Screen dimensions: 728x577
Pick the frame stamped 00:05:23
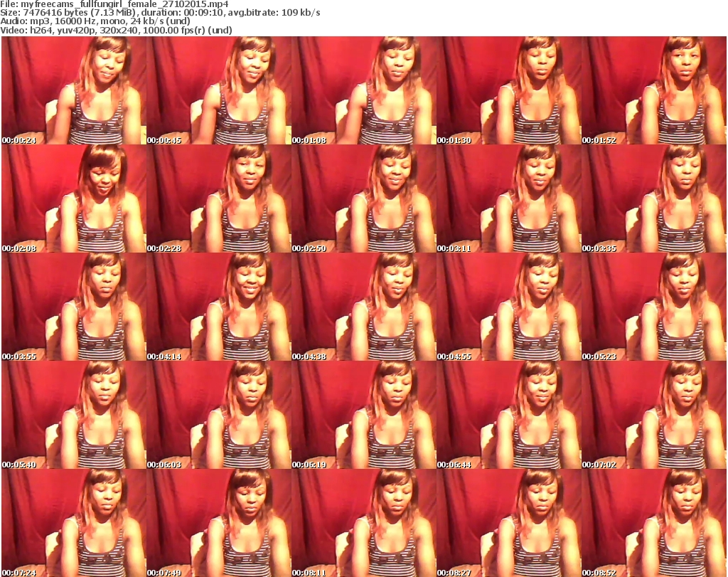click(654, 307)
